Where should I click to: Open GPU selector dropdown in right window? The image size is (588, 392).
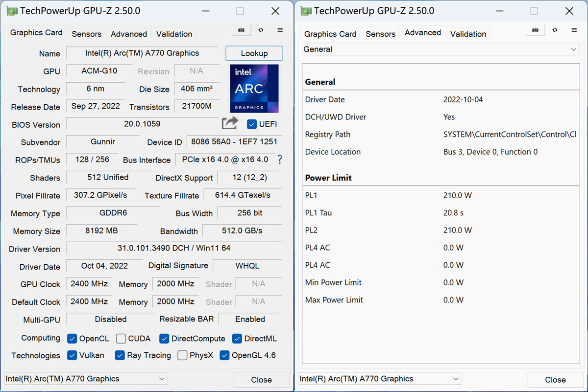pos(380,379)
